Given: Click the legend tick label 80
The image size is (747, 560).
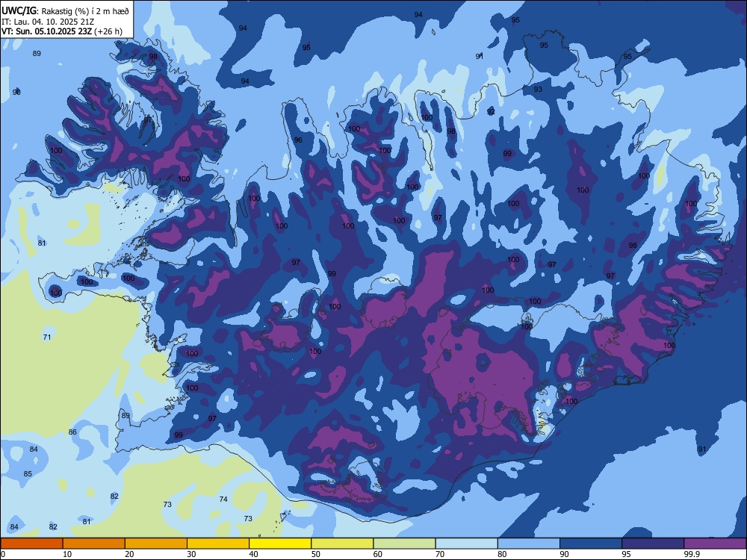Looking at the screenshot, I should 502,554.
